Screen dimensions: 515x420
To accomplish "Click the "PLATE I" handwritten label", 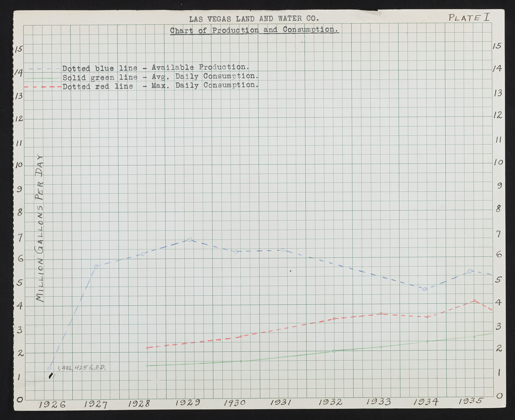I will tap(469, 17).
